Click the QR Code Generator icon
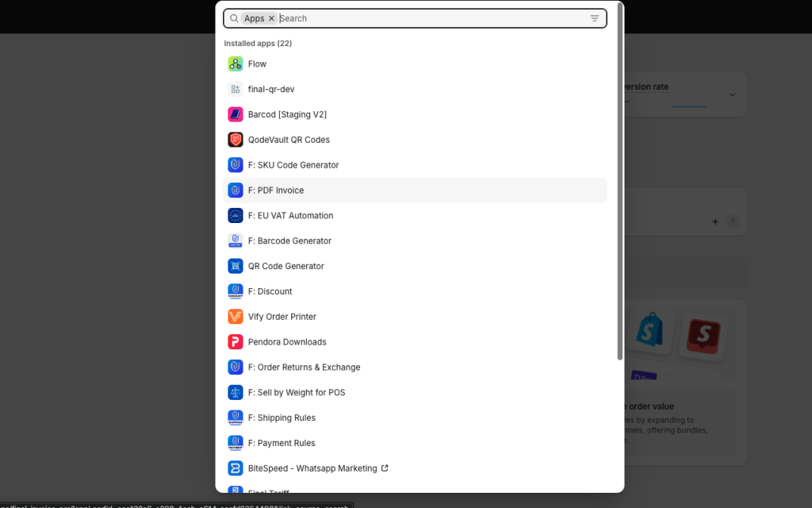Image resolution: width=812 pixels, height=508 pixels. coord(236,266)
